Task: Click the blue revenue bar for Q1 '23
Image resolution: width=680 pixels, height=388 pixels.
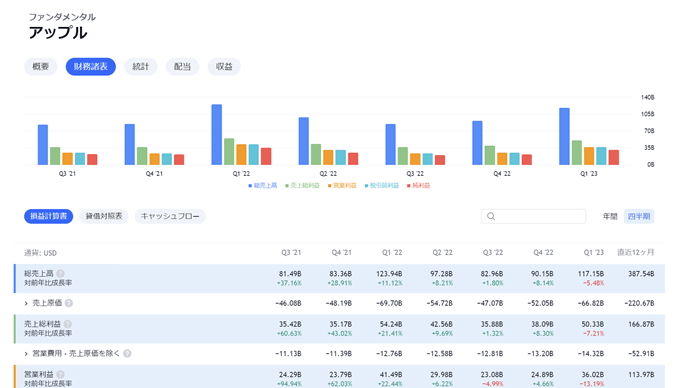Action: point(564,136)
